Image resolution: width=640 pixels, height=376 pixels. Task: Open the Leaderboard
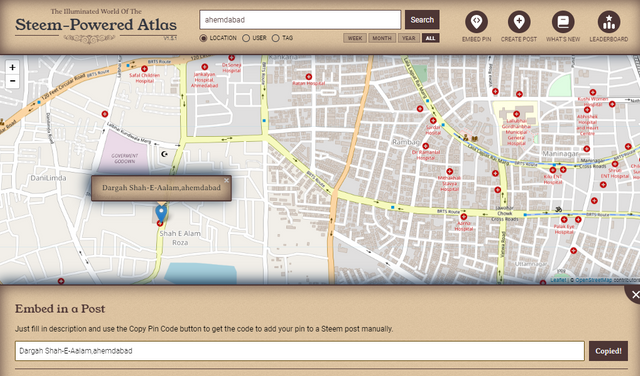(x=609, y=22)
